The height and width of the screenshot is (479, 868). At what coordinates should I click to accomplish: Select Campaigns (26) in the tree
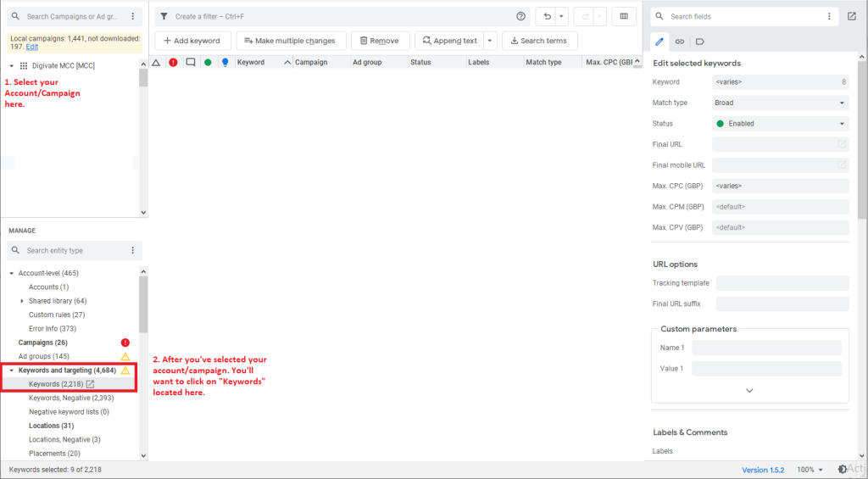coord(43,343)
